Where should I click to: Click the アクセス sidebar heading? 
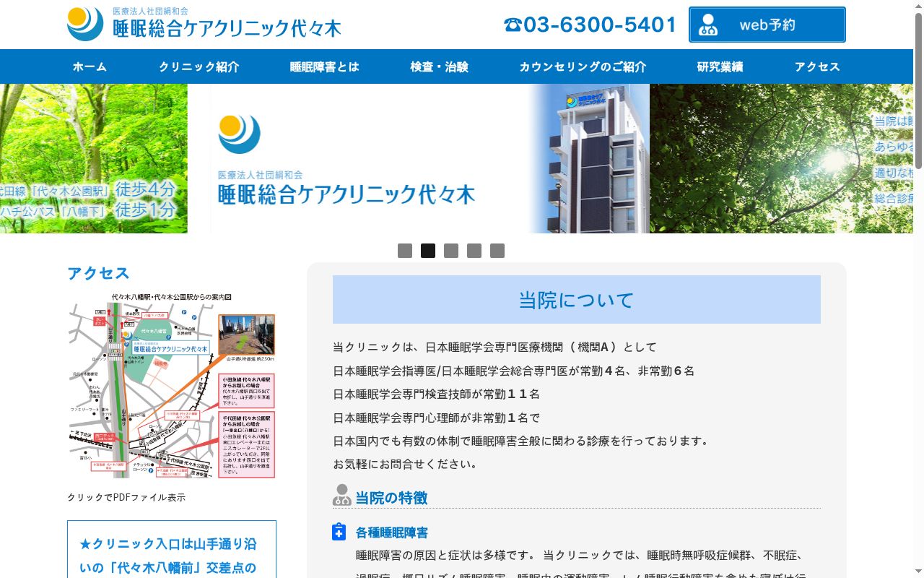click(x=98, y=273)
